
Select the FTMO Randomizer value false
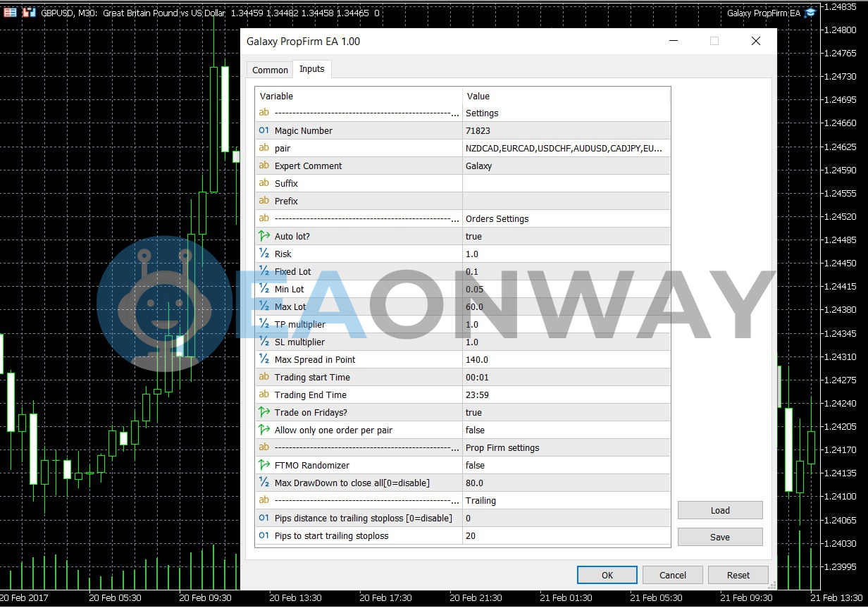(566, 465)
